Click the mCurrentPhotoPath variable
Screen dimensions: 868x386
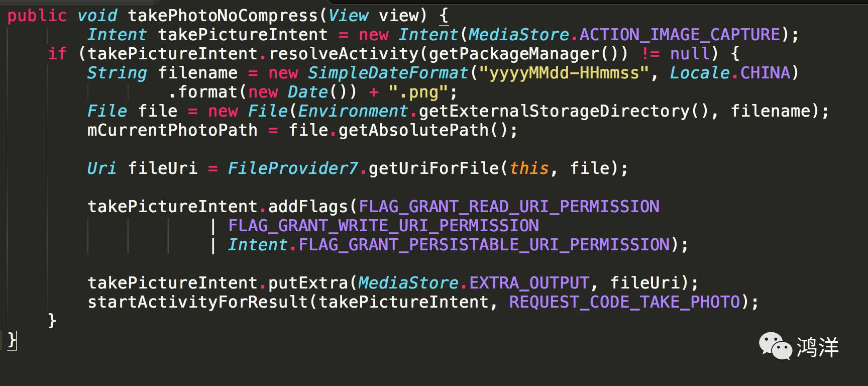(172, 130)
